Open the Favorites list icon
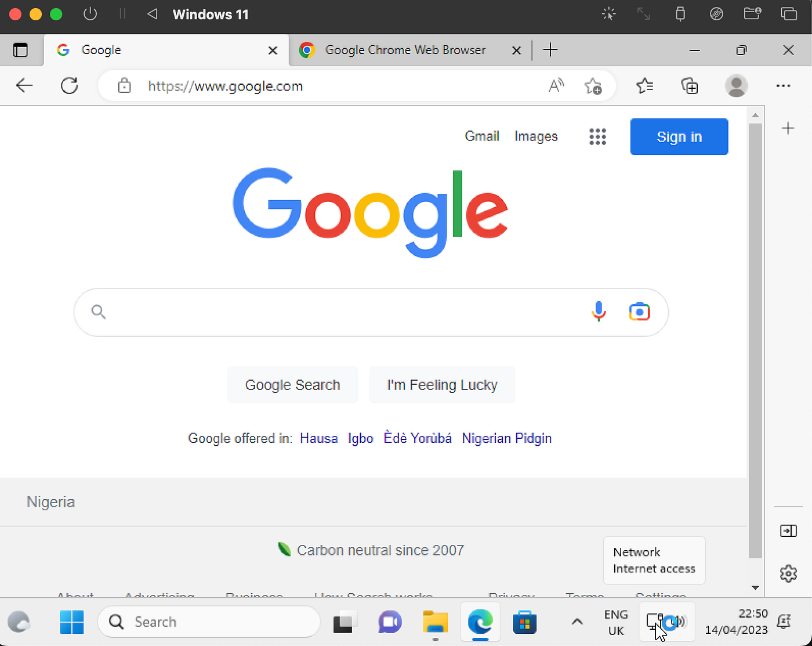The height and width of the screenshot is (646, 812). tap(645, 86)
